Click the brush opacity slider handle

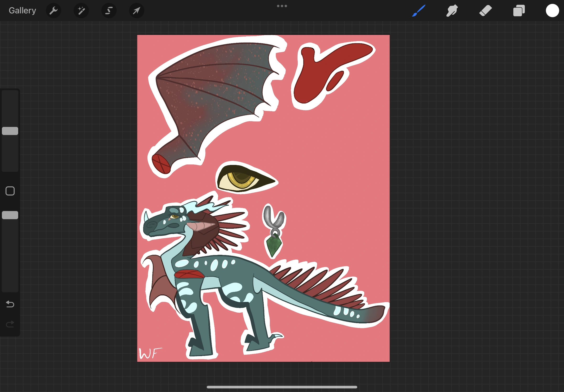(x=10, y=215)
